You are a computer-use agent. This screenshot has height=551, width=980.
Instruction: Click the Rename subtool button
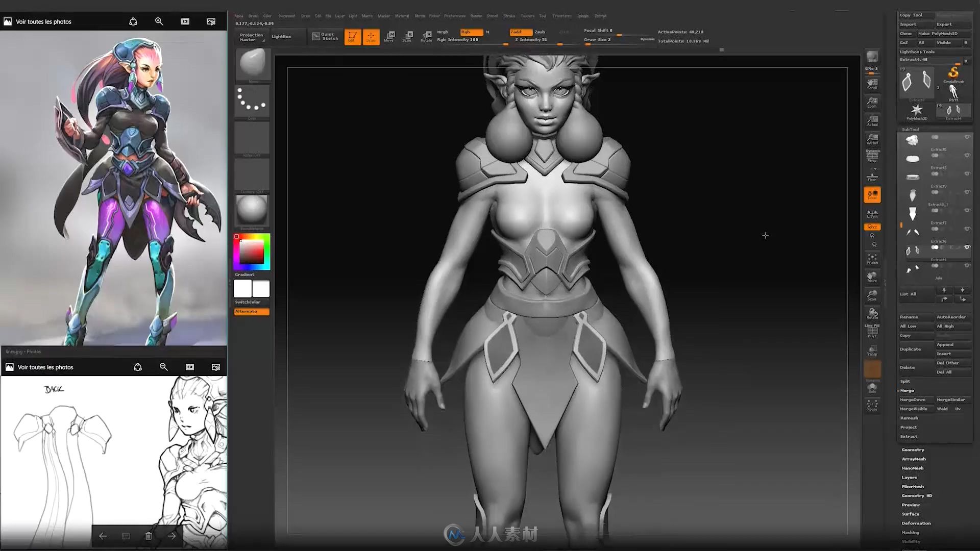[x=916, y=317]
